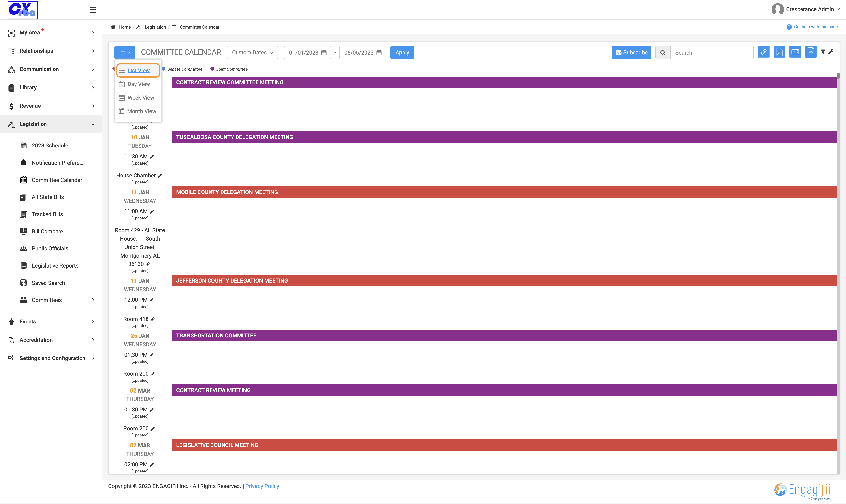Open Crescerance Admin user dropdown
846x504 pixels.
tap(812, 9)
